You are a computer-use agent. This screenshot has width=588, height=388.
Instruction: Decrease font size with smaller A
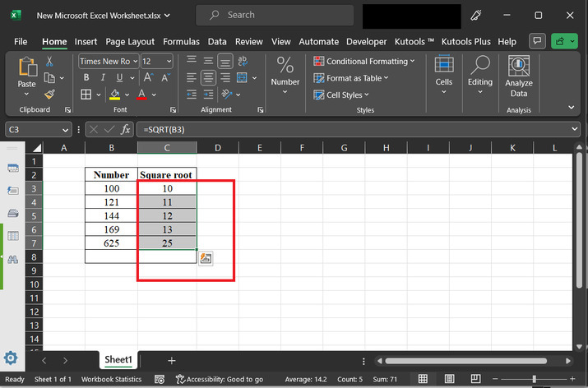165,77
